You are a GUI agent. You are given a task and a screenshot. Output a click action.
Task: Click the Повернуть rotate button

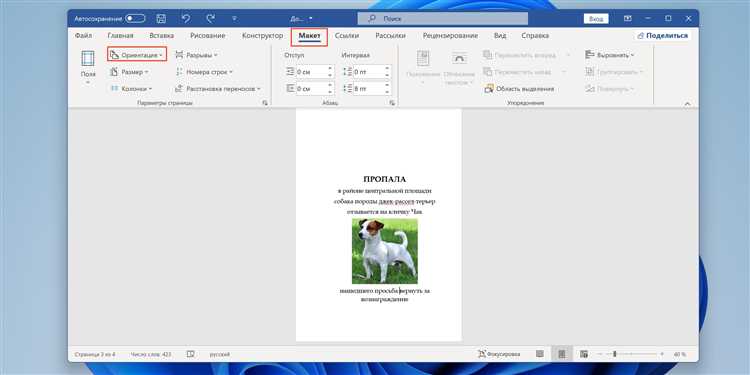pyautogui.click(x=610, y=89)
